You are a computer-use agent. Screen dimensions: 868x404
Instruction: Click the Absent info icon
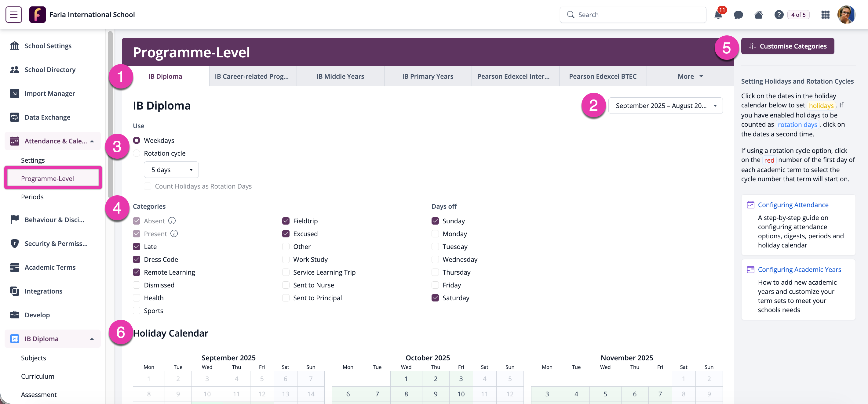(172, 221)
